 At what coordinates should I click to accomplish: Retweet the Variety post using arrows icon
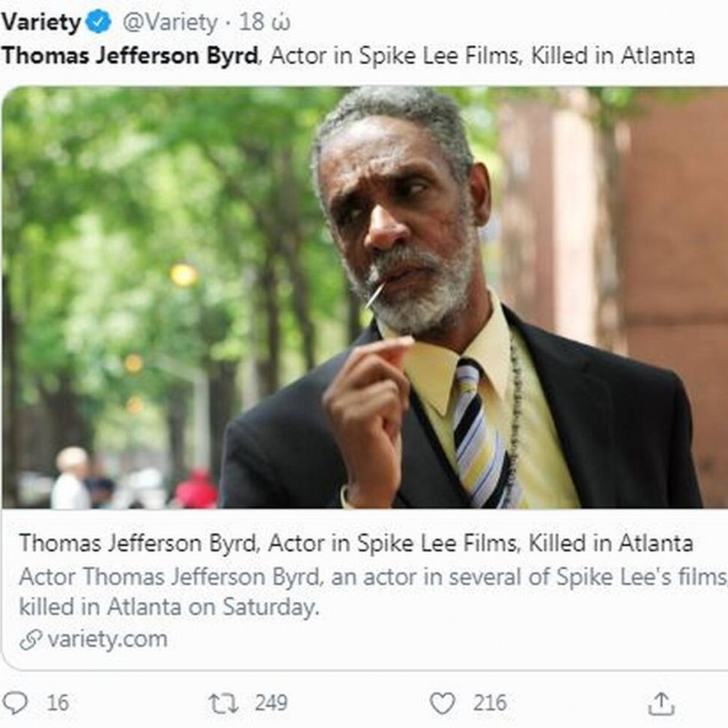223,703
